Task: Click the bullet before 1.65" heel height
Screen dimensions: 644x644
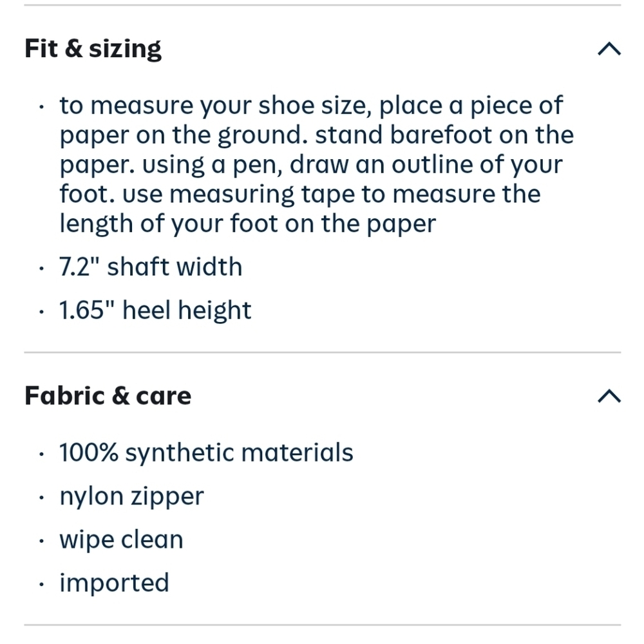Action: 41,312
